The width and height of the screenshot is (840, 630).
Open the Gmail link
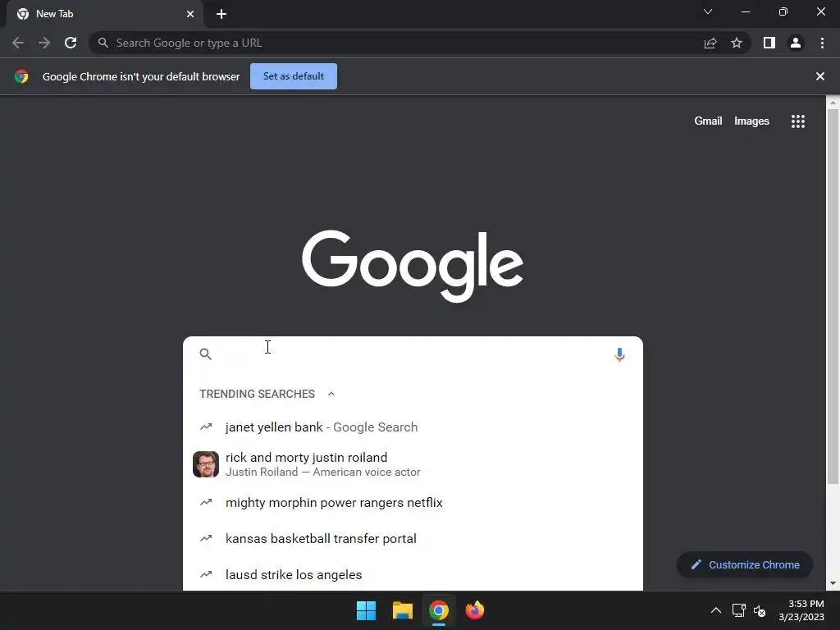pyautogui.click(x=708, y=121)
